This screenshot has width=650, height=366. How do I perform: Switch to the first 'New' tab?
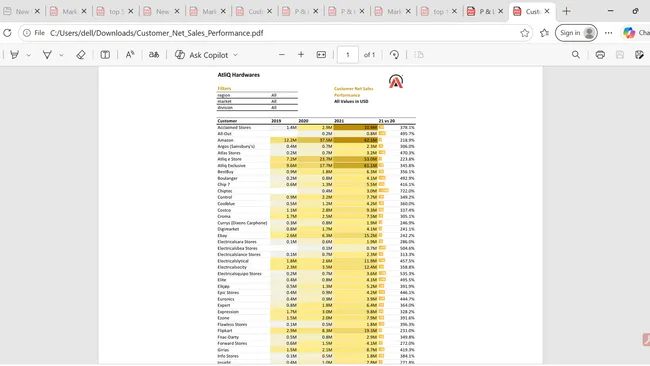tap(22, 12)
